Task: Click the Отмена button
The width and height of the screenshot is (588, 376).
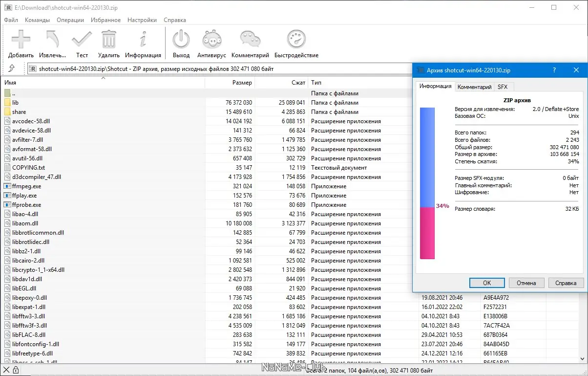Action: pyautogui.click(x=526, y=283)
